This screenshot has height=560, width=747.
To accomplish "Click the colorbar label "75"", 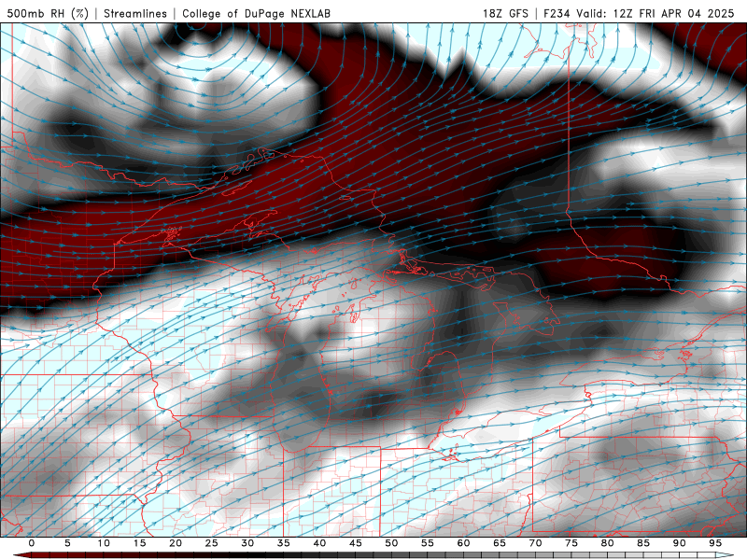I will pyautogui.click(x=571, y=543).
